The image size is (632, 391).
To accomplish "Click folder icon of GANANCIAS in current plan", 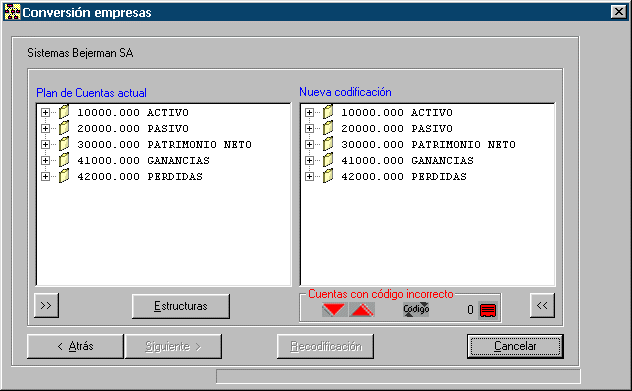I will pos(64,160).
